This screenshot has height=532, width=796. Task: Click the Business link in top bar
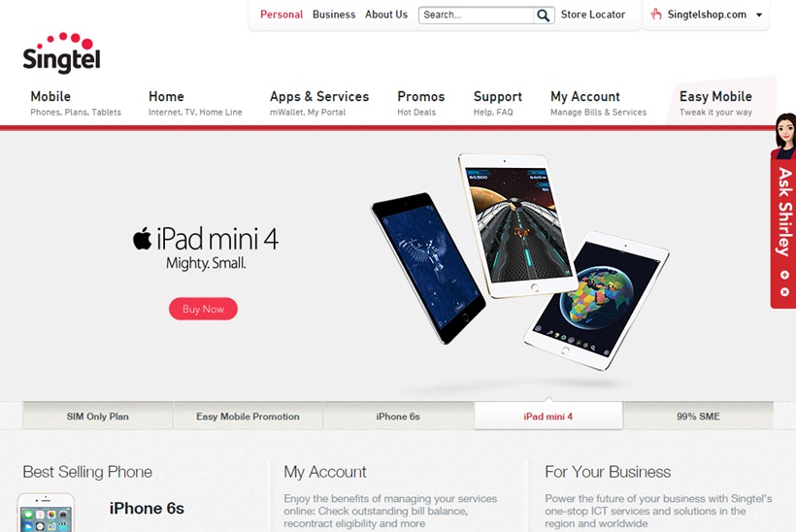click(x=334, y=15)
